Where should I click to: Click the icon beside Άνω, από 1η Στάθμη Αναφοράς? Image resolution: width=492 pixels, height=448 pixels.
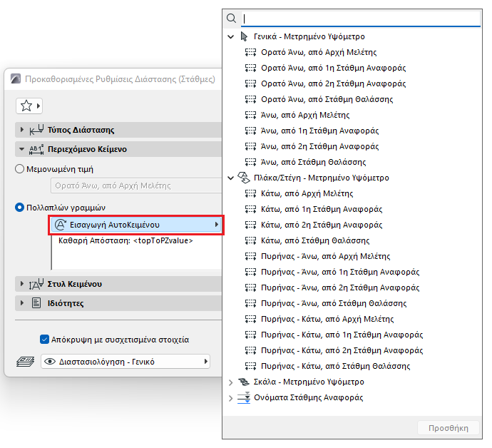pyautogui.click(x=250, y=131)
